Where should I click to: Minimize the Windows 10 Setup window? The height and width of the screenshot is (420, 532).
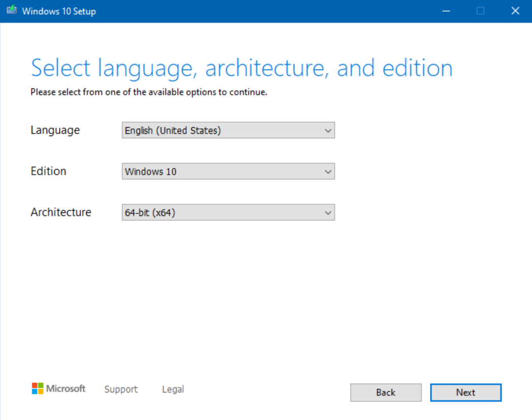(x=446, y=11)
